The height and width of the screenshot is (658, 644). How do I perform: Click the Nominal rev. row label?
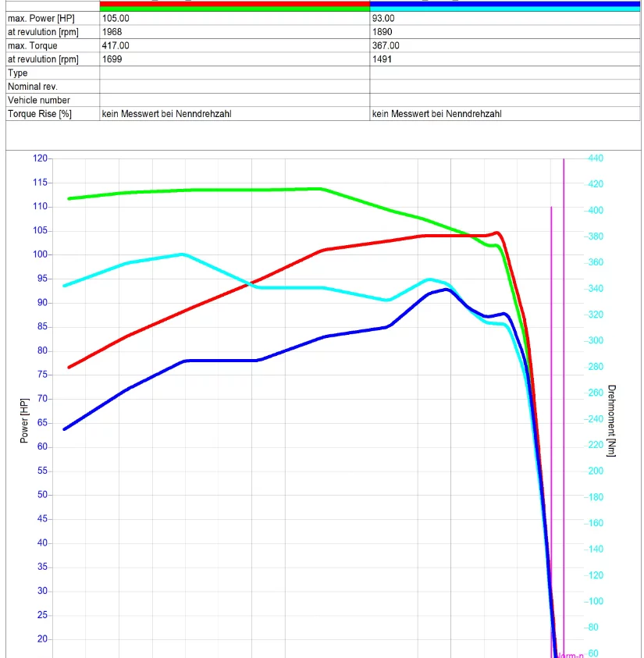[x=33, y=87]
